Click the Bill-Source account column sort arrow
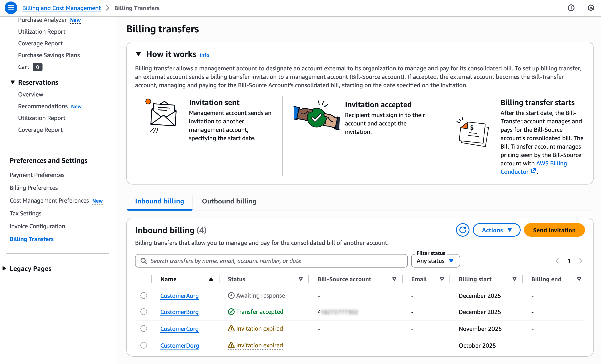 click(394, 279)
